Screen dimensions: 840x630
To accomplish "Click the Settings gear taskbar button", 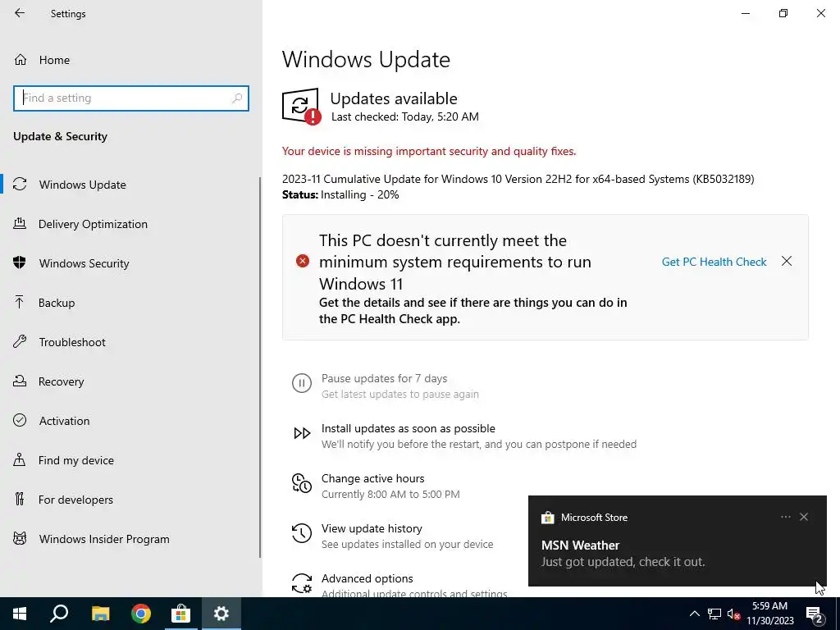I will click(221, 614).
